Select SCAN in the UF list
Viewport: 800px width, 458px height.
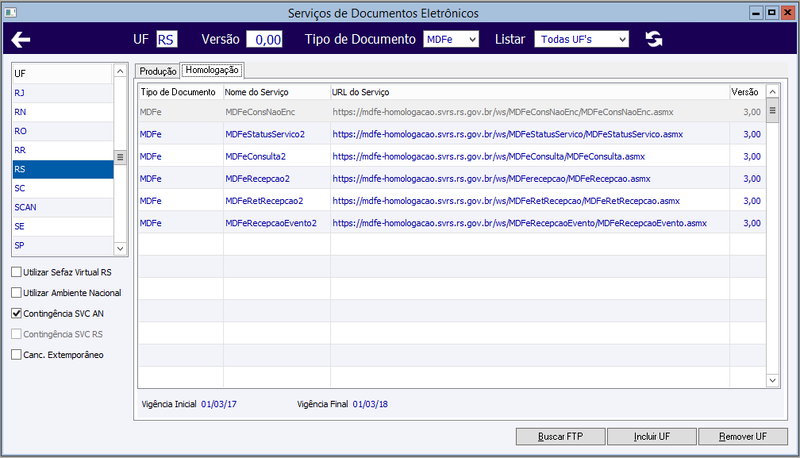coord(63,207)
